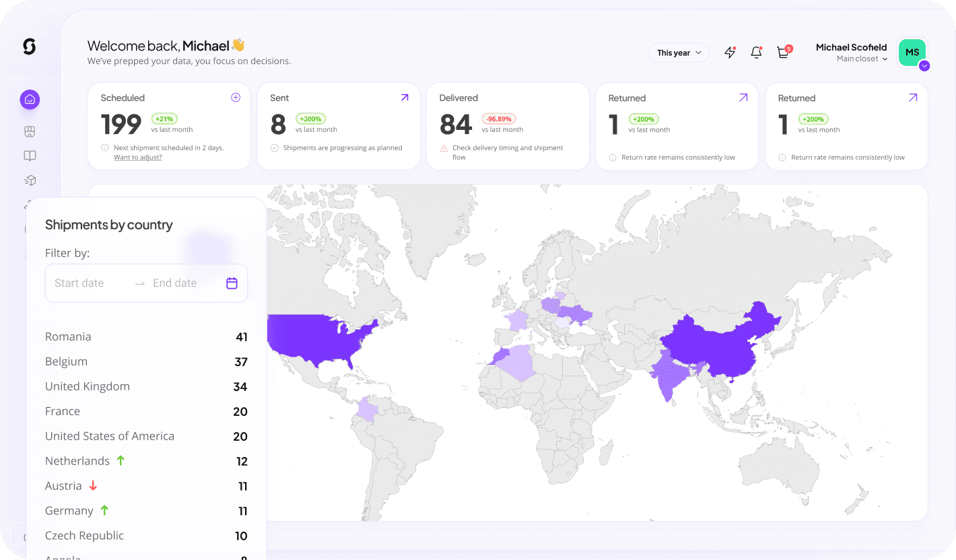Select Romania in the shipments list

[x=68, y=337]
